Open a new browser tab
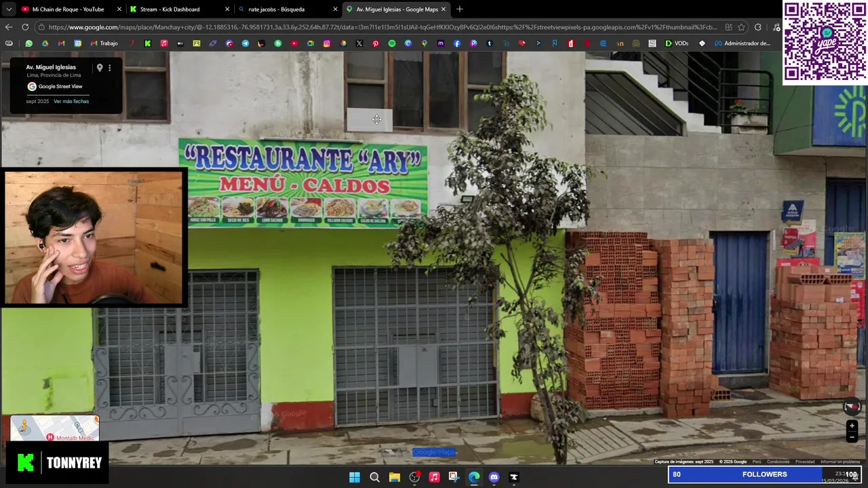Viewport: 868px width, 488px height. (460, 9)
